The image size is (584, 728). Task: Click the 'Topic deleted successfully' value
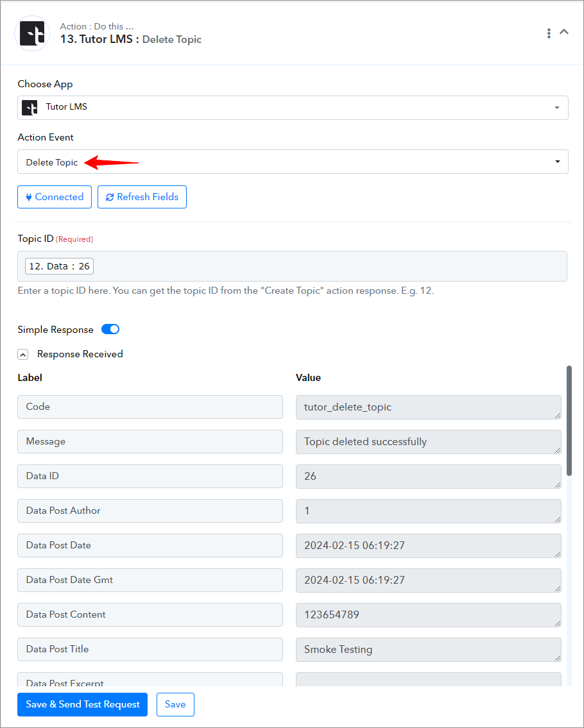[x=428, y=442]
